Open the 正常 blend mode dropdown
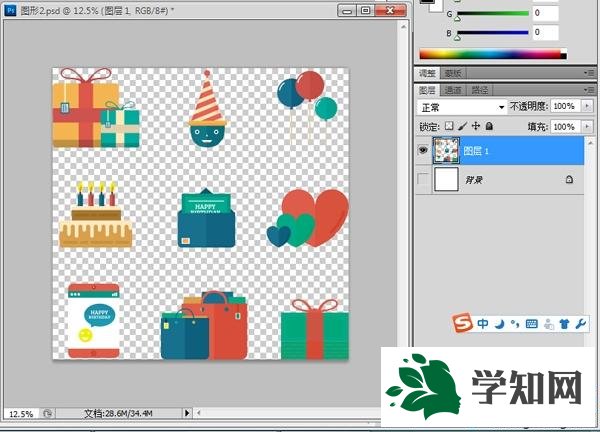600x432 pixels. click(x=462, y=107)
